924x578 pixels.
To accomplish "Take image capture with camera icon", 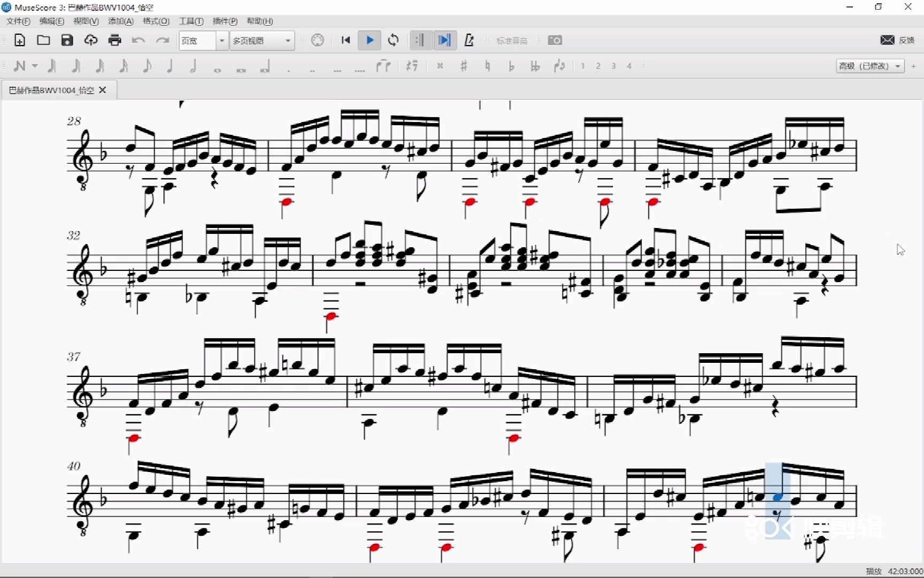I will pyautogui.click(x=555, y=40).
